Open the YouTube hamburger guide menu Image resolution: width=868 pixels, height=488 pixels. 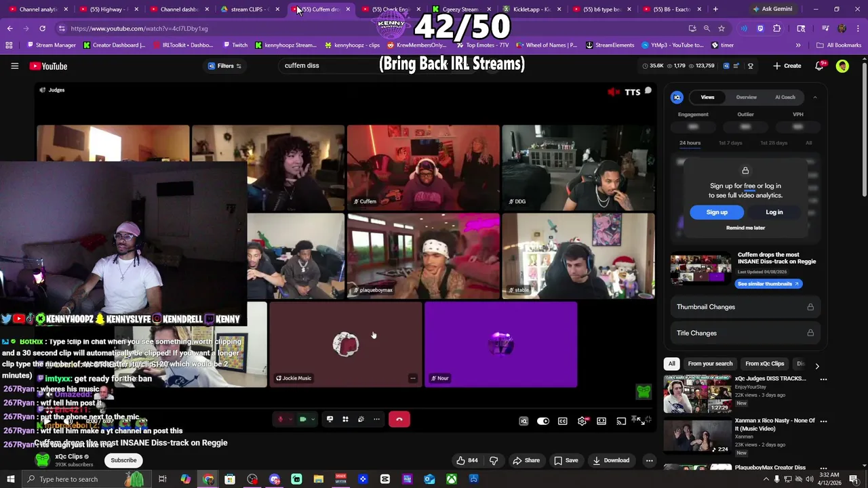pos(14,66)
